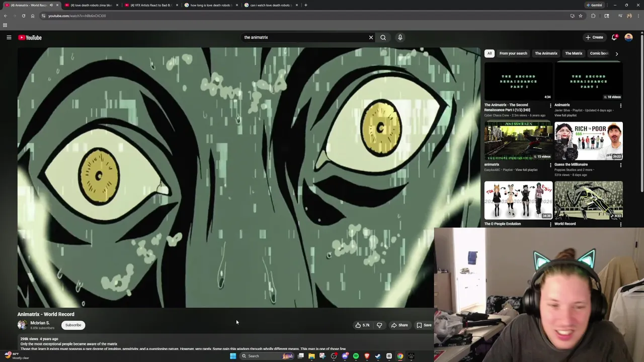Clear the search box with X
Screen dimensions: 644x362
coord(371,37)
